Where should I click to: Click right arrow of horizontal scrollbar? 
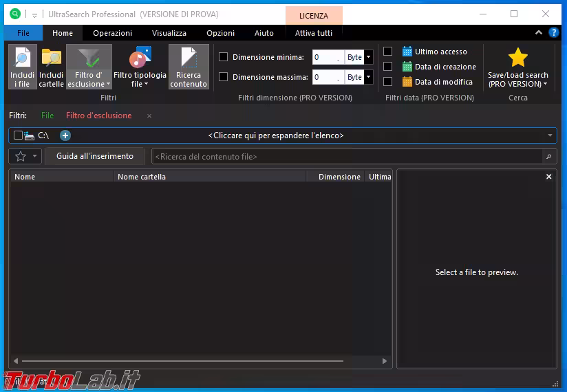[385, 361]
